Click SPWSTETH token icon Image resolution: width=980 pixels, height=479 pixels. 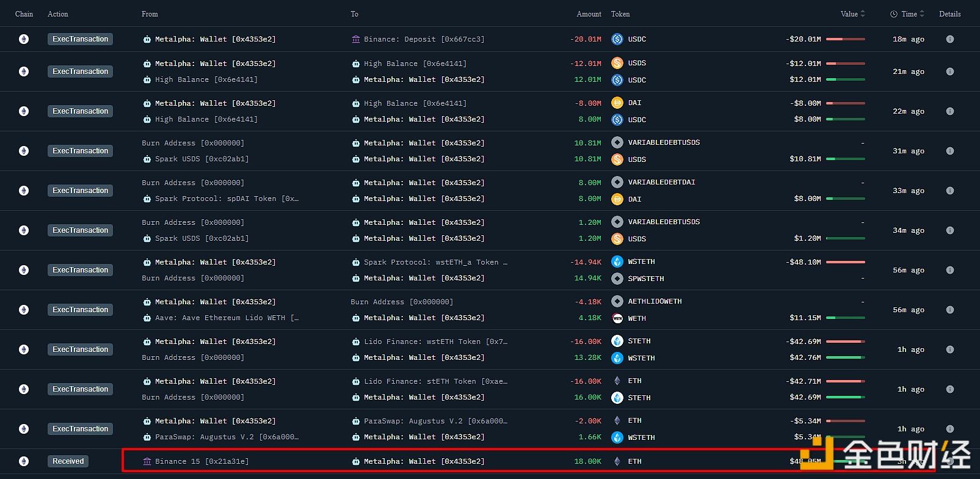point(617,279)
